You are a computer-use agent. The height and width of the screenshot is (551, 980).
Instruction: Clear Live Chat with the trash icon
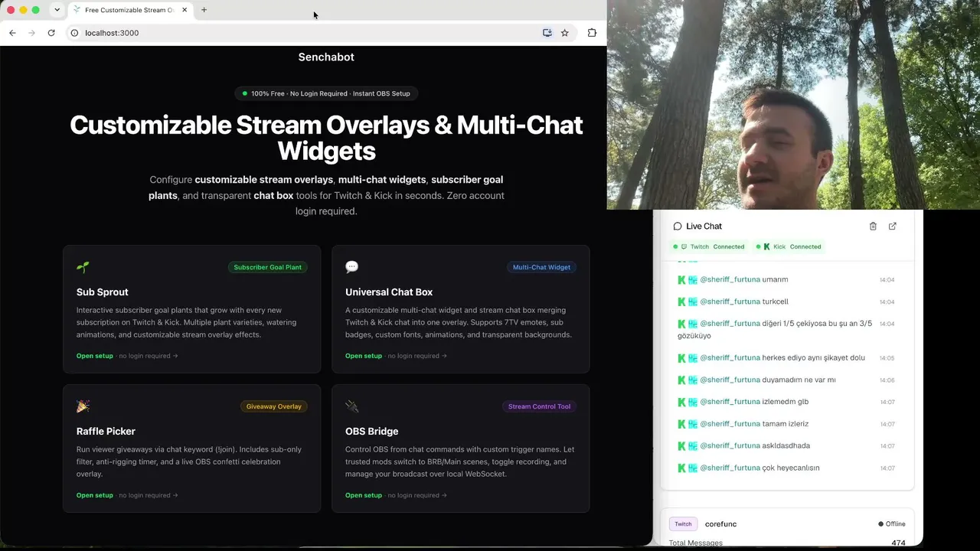coord(873,227)
